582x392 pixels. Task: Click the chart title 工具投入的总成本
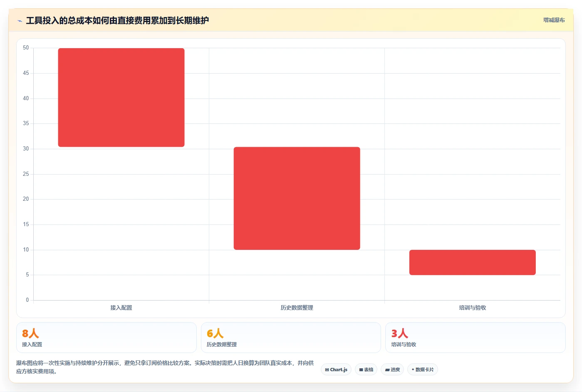[118, 20]
